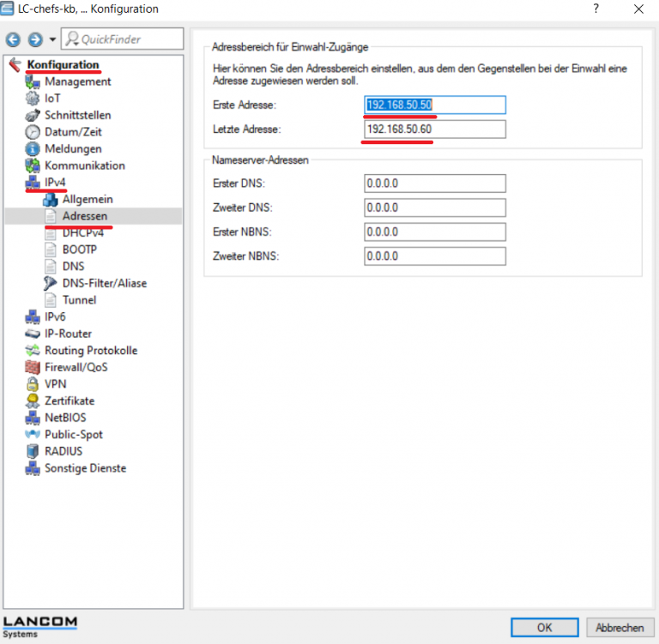The image size is (659, 644).
Task: Confirm settings with the OK button
Action: click(x=544, y=627)
